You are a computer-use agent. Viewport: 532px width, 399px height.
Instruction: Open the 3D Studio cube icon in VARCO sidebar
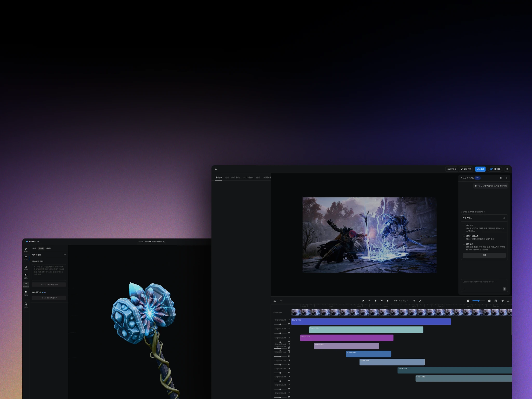tap(26, 285)
